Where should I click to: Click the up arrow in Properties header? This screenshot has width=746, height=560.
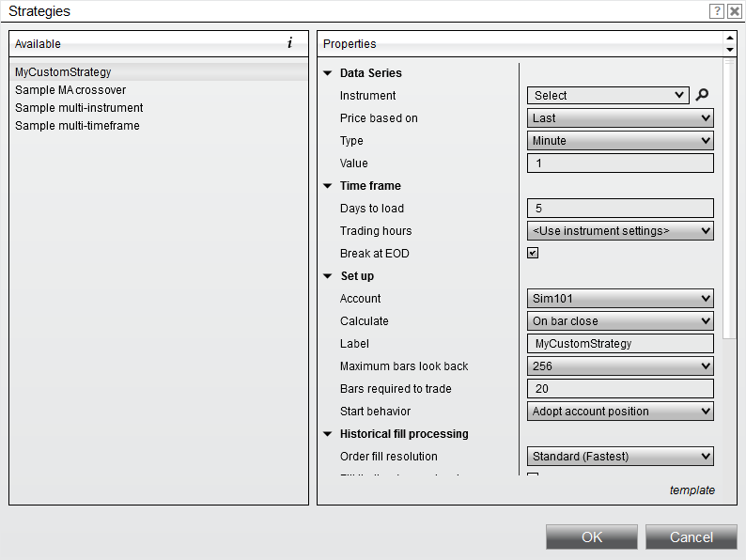(x=730, y=39)
